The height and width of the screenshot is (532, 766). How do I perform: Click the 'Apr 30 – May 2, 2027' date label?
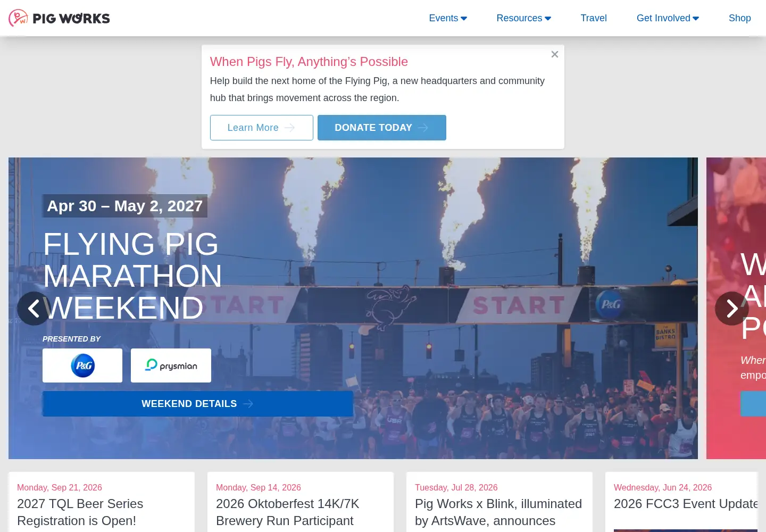click(125, 206)
